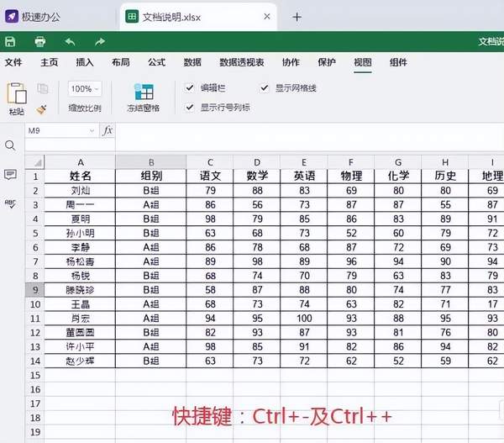The height and width of the screenshot is (443, 504).
Task: Open the search magnifier in left sidebar
Action: click(x=10, y=145)
